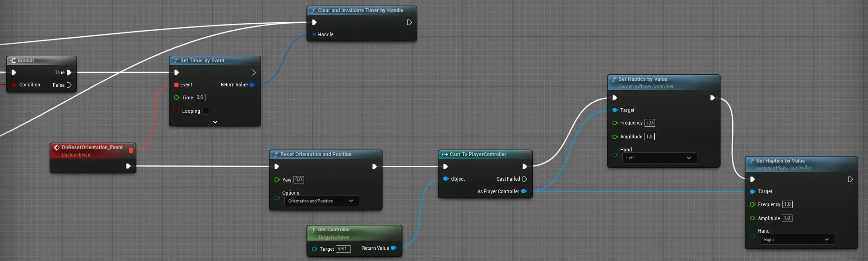Screen dimensions: 868x261
Task: Select the Clear and Invalidate Timer by Handle node title
Action: tap(360, 10)
